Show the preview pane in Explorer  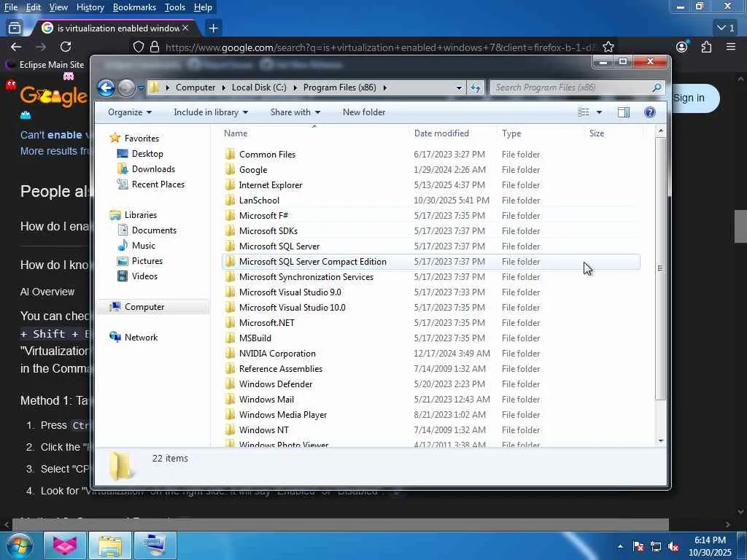623,112
